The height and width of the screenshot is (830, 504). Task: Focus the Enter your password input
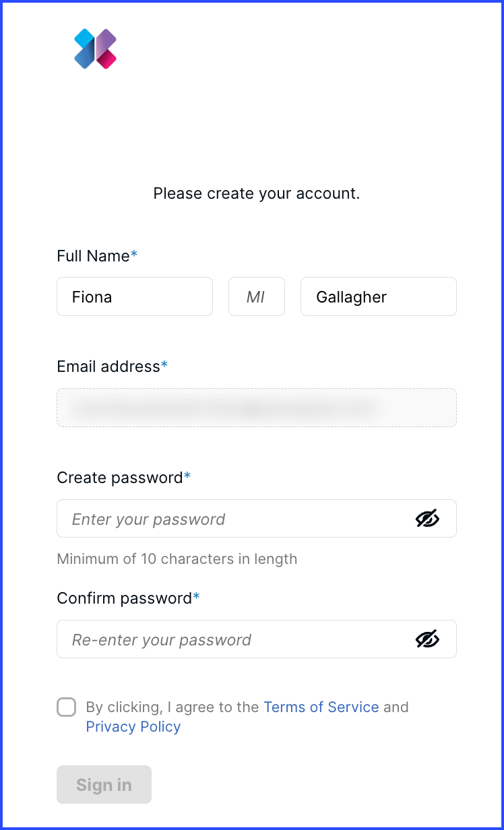point(257,519)
